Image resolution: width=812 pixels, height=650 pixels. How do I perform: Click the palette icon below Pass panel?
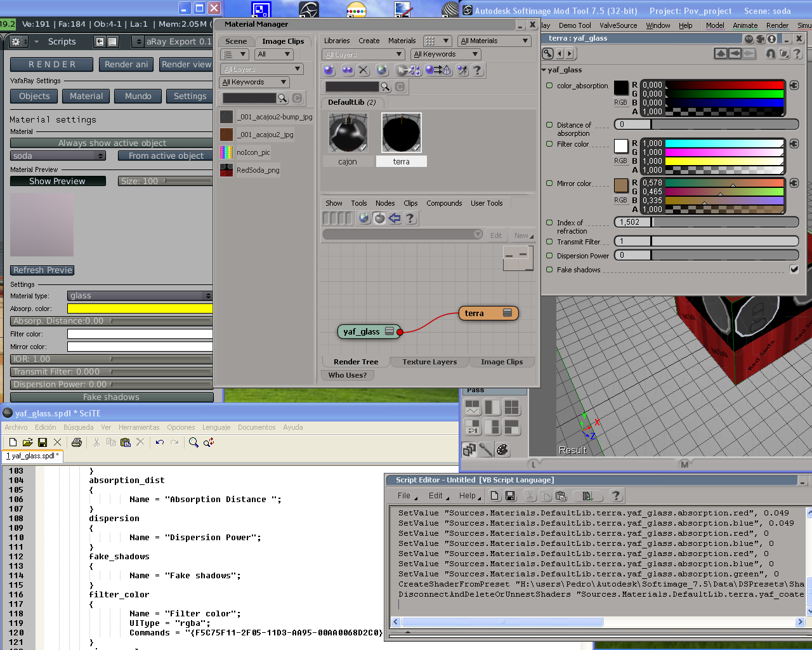coord(502,450)
